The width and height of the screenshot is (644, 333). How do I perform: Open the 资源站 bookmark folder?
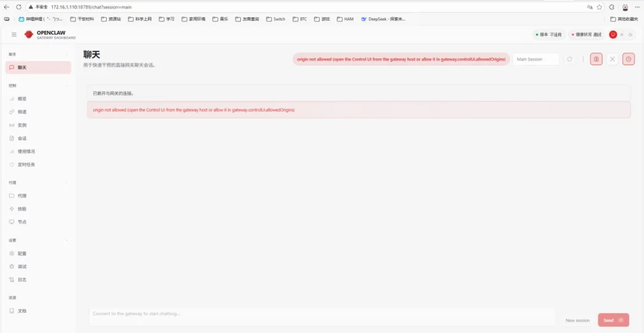111,19
